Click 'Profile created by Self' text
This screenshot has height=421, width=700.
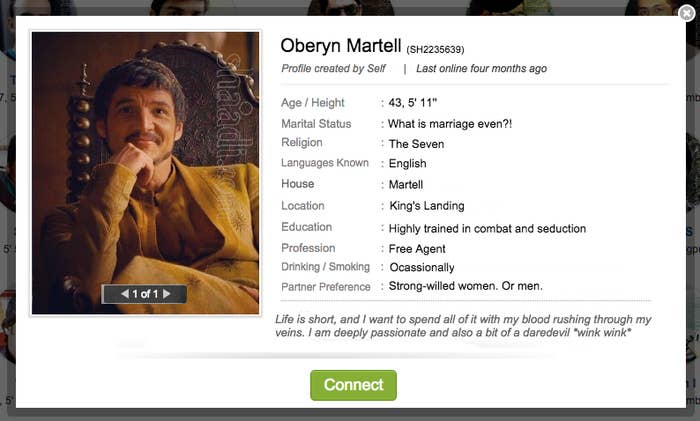pos(334,69)
